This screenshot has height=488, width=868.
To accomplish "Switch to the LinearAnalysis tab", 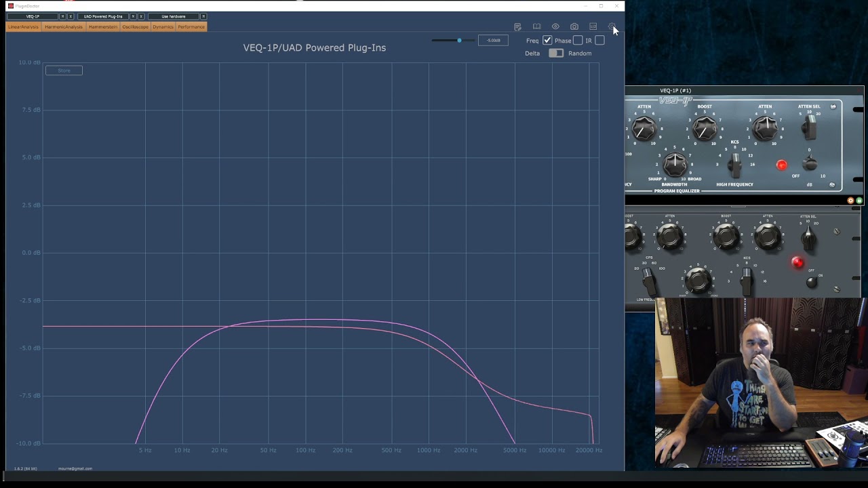I will (x=23, y=26).
